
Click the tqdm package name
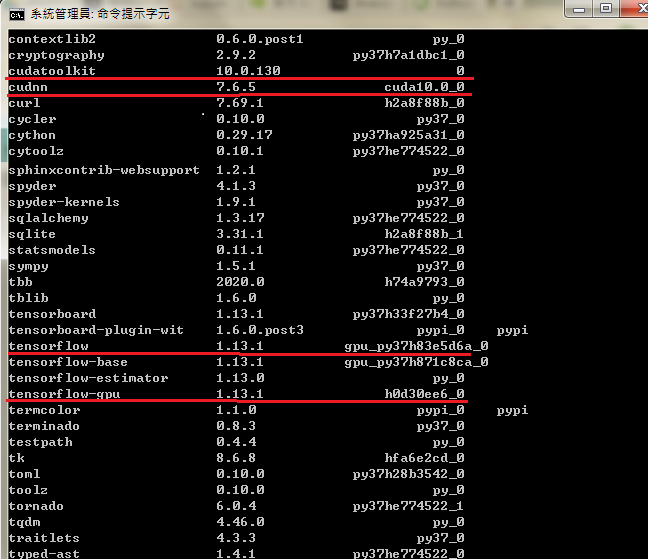coord(24,523)
